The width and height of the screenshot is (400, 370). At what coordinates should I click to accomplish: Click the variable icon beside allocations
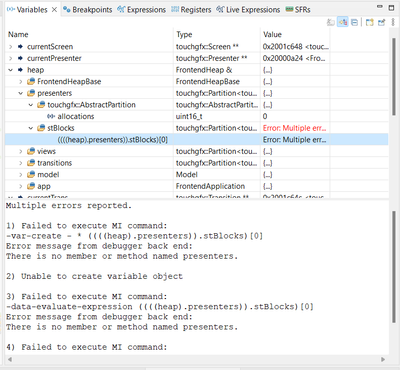click(51, 117)
